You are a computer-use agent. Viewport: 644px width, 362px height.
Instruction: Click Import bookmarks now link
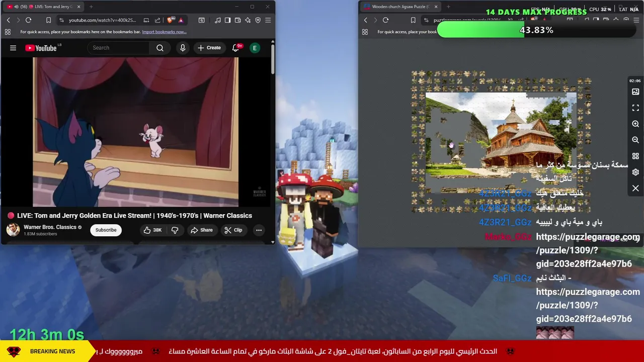point(164,32)
